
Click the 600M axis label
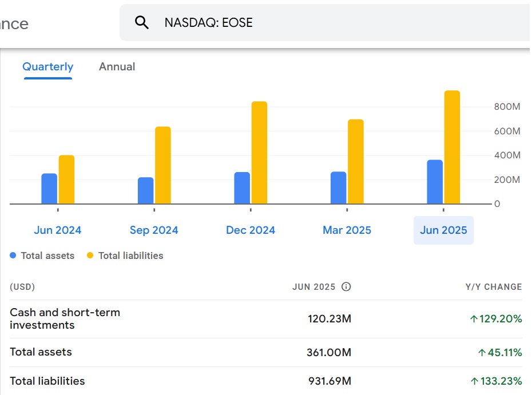[507, 131]
